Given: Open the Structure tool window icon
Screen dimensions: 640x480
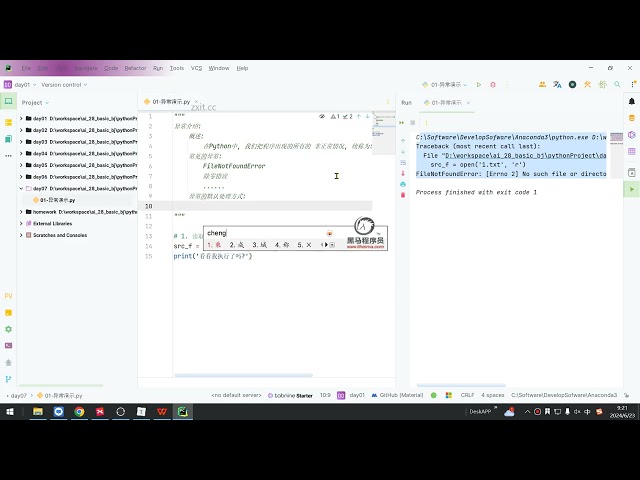Looking at the screenshot, I should (9, 122).
